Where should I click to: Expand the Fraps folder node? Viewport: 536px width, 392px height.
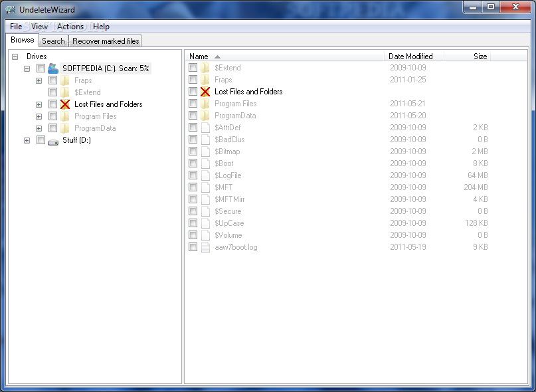(39, 81)
